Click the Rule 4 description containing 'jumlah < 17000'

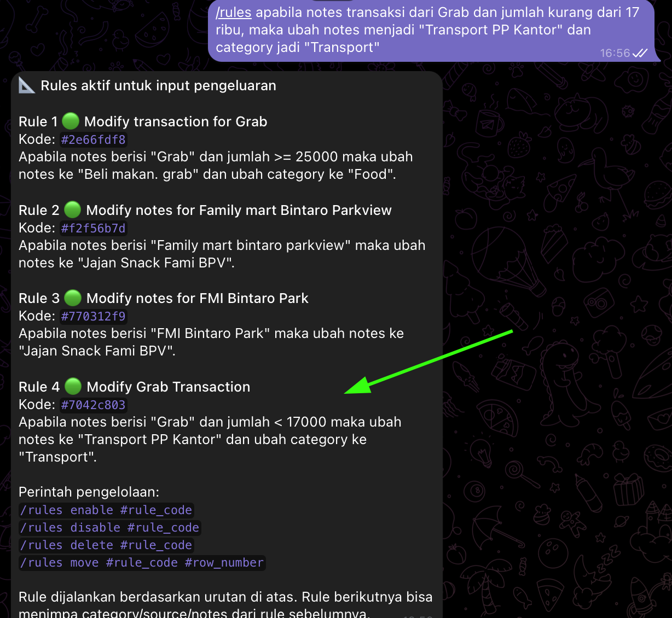click(x=210, y=440)
